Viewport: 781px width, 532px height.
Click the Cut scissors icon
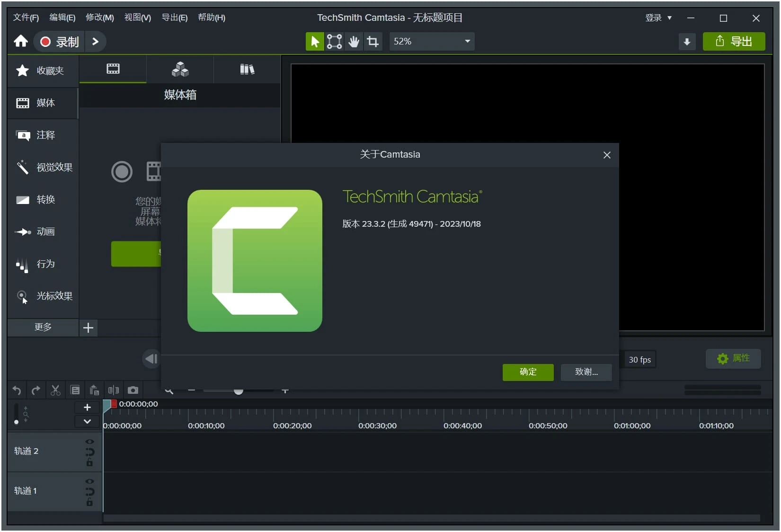pyautogui.click(x=55, y=390)
